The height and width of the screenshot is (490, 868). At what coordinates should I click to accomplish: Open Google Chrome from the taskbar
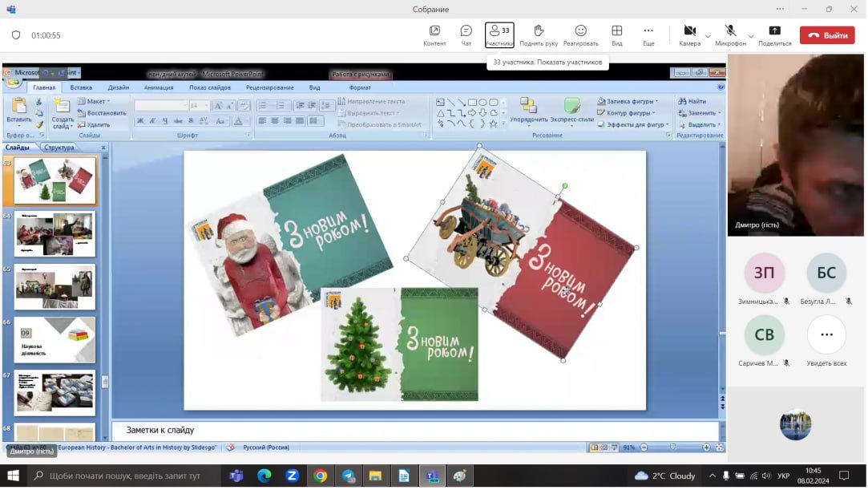pyautogui.click(x=320, y=476)
